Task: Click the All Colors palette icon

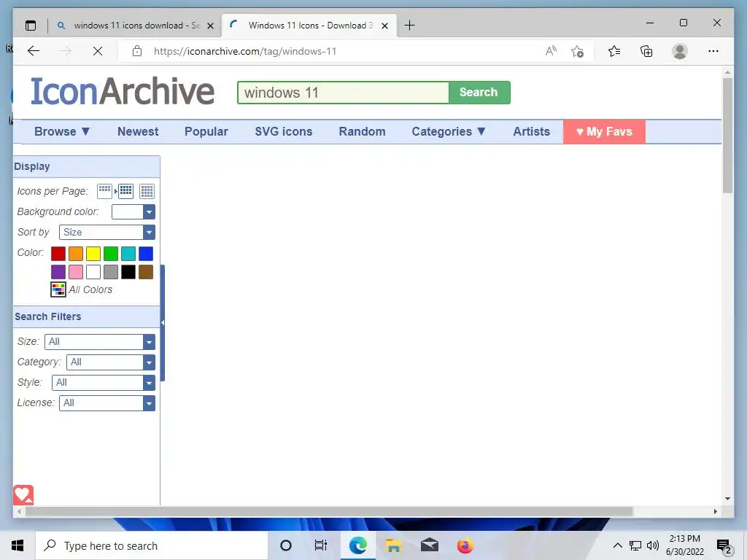Action: coord(58,289)
